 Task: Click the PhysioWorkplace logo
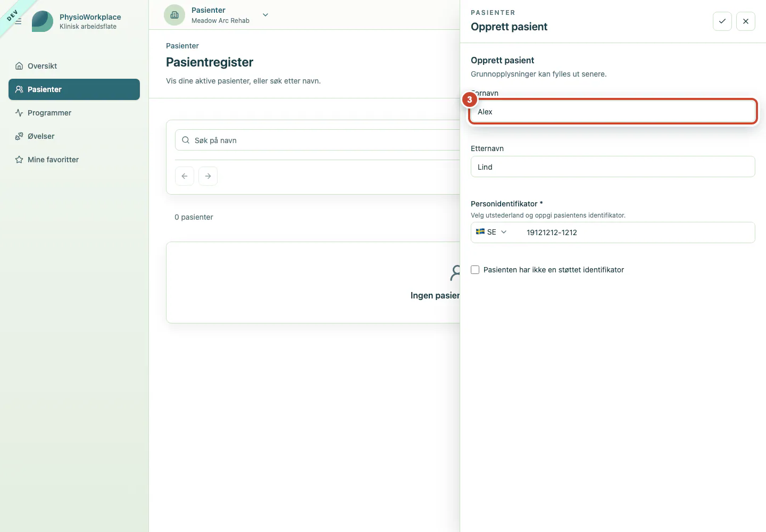[43, 21]
